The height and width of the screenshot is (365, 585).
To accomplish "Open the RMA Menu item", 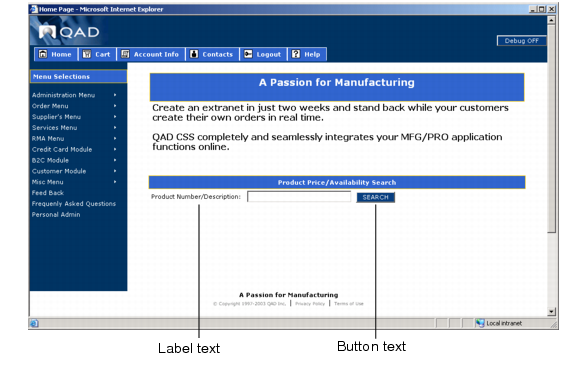I will [x=48, y=138].
